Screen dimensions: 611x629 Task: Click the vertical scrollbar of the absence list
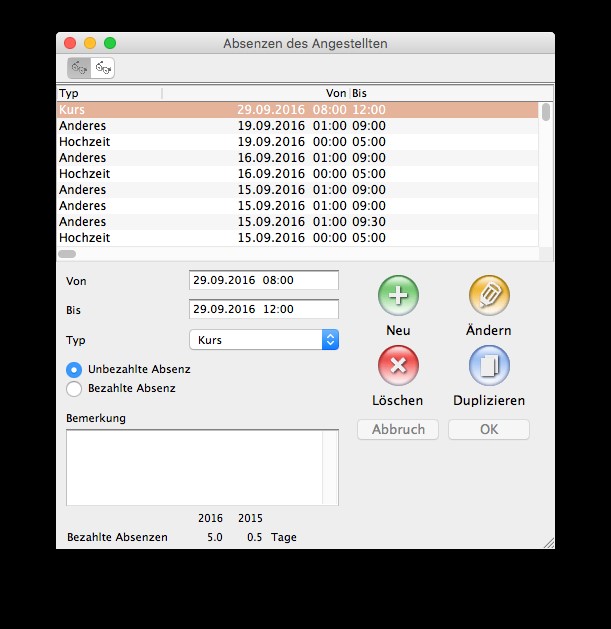[x=546, y=170]
